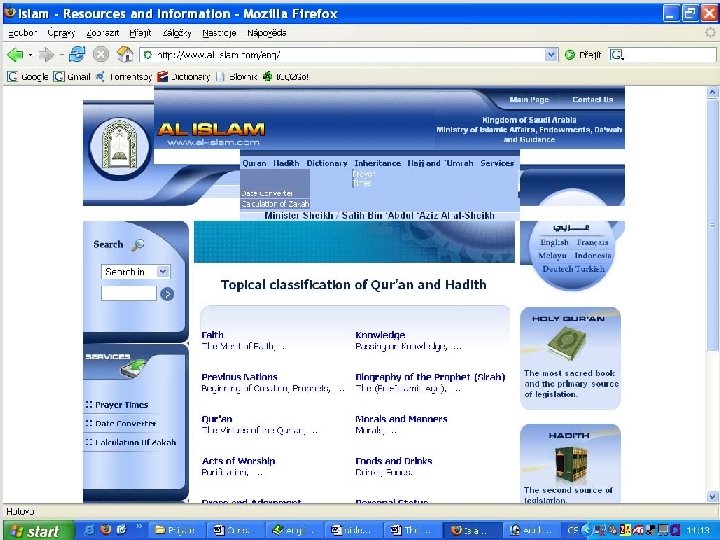Click the Go button next to the address bar
This screenshot has height=540, width=720.
583,55
